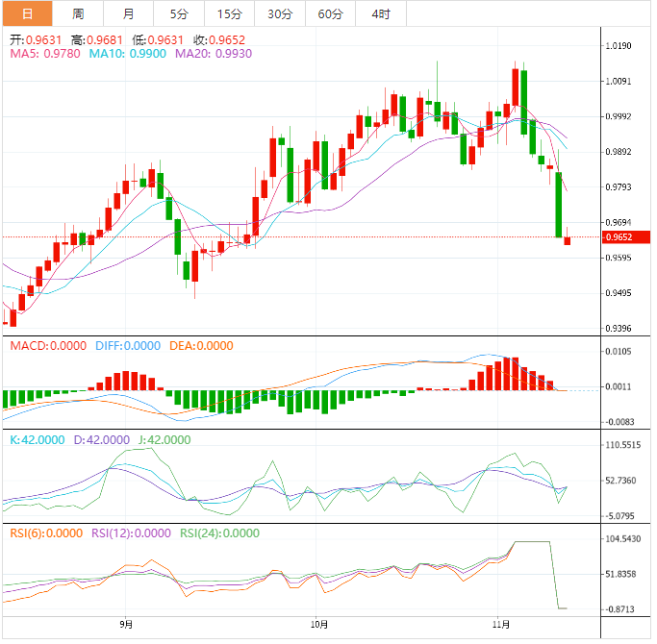Image resolution: width=657 pixels, height=644 pixels.
Task: Open the 5分 timeframe tab
Action: [179, 13]
